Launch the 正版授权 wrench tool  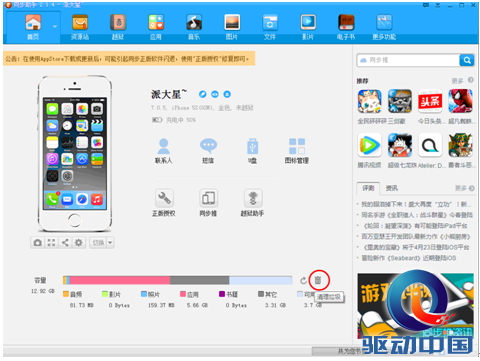coord(164,203)
